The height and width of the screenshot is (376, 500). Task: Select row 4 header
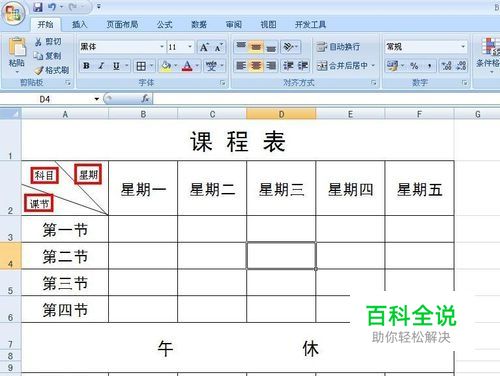10,256
